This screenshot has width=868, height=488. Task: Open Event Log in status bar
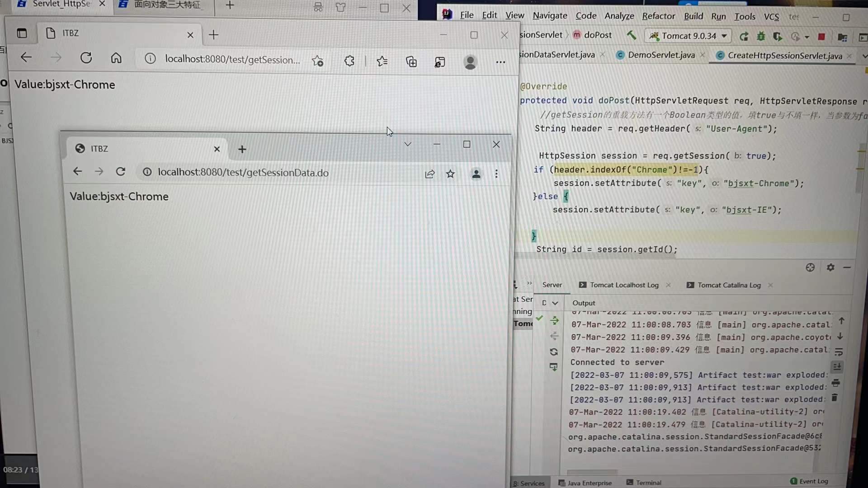click(809, 481)
